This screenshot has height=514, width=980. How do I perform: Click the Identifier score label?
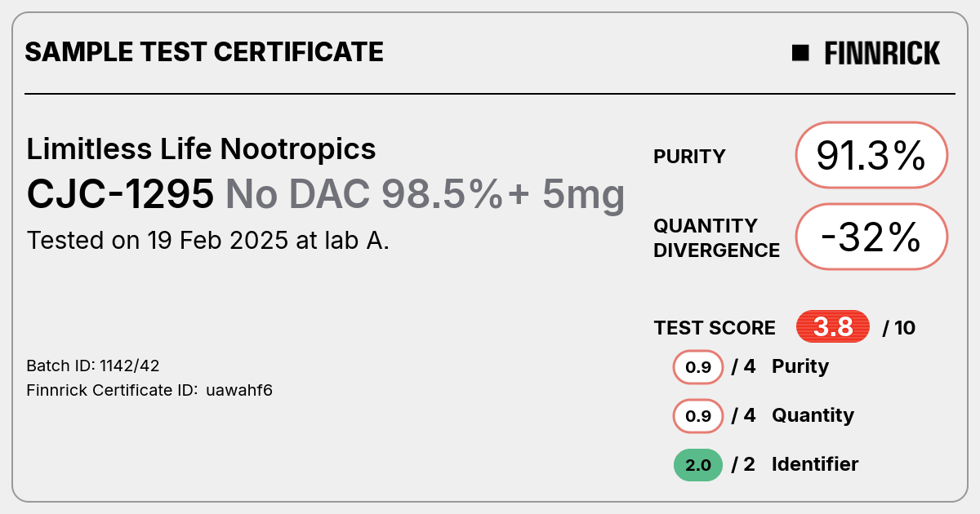[815, 464]
